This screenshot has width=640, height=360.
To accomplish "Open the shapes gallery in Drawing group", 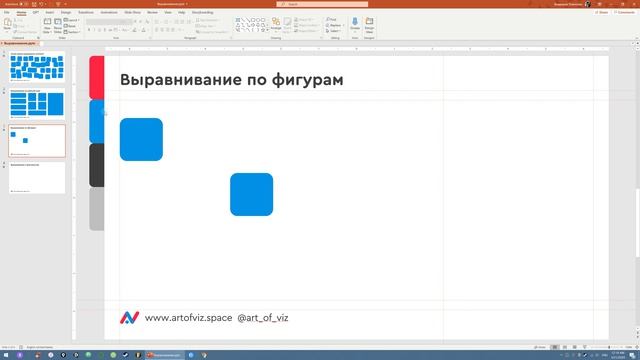I will (251, 24).
